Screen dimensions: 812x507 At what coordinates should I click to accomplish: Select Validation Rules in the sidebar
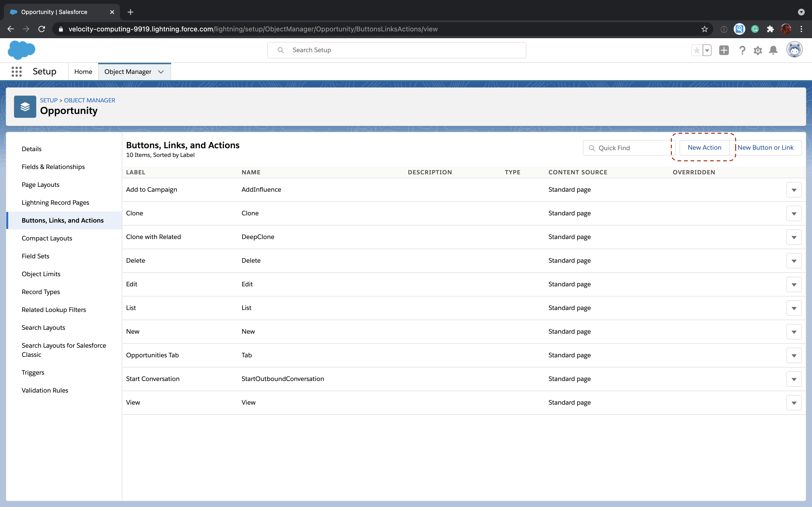(45, 390)
